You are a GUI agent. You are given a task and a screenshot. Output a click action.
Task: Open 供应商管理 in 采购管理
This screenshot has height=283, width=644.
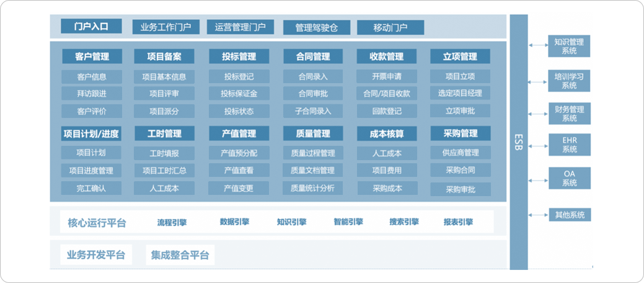tap(460, 153)
